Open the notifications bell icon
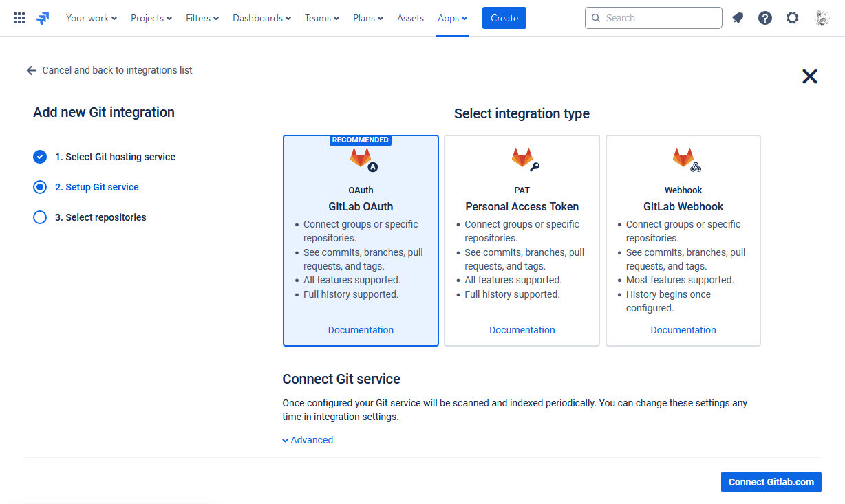The height and width of the screenshot is (504, 845). [x=738, y=18]
